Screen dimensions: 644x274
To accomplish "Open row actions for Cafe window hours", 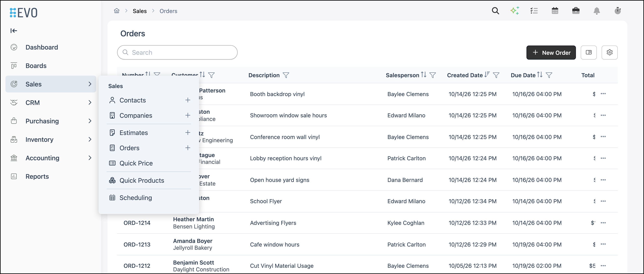I will click(x=603, y=244).
